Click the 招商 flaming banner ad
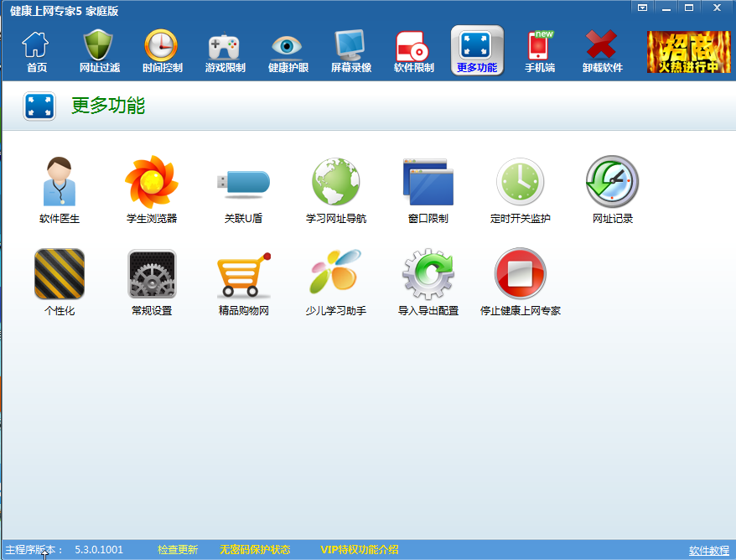This screenshot has height=560, width=736. [x=688, y=52]
